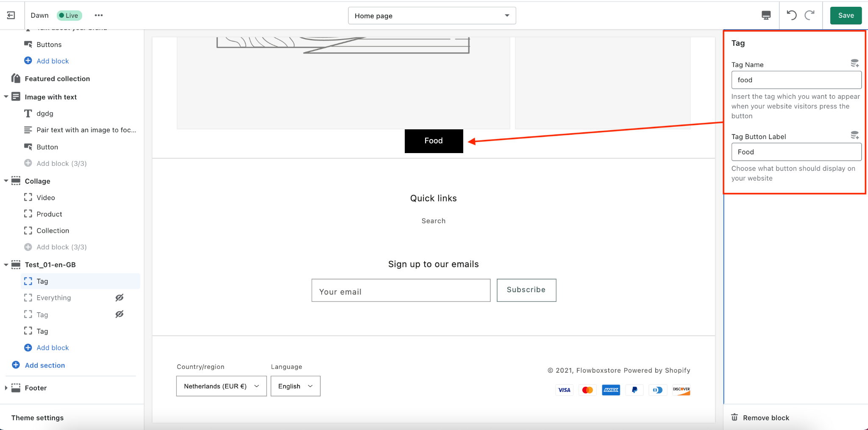Click the exit editor icon
Screen dimensions: 868x430
(11, 15)
